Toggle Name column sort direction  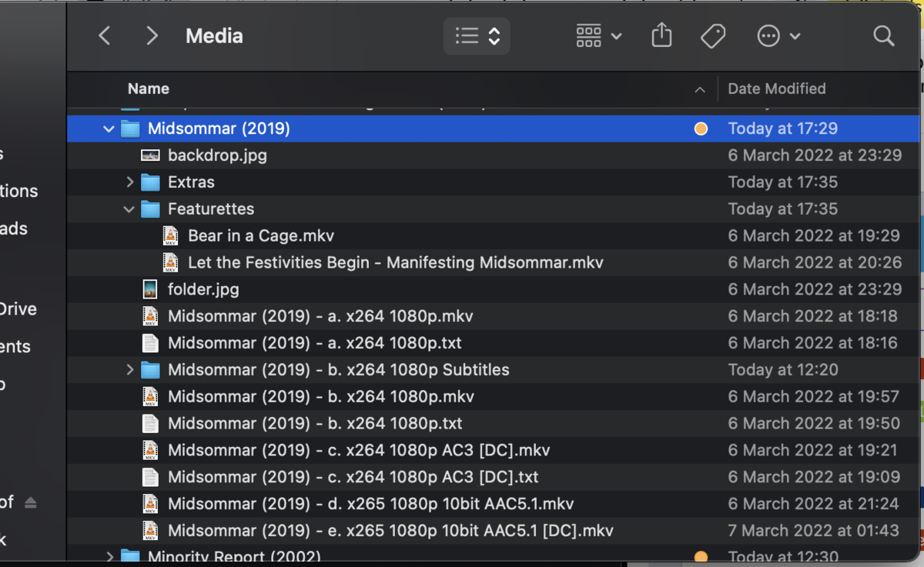click(700, 89)
